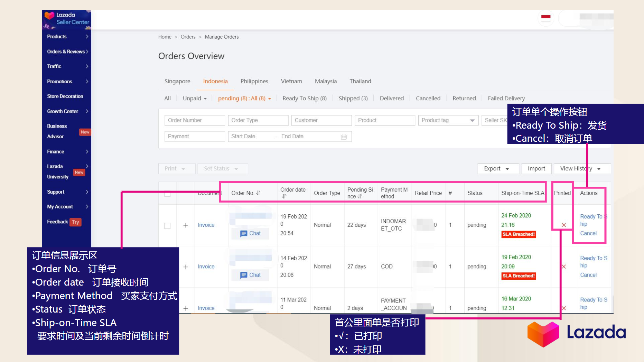Tick the checkbox for the 19 Feb order
This screenshot has width=644, height=362.
pyautogui.click(x=167, y=226)
